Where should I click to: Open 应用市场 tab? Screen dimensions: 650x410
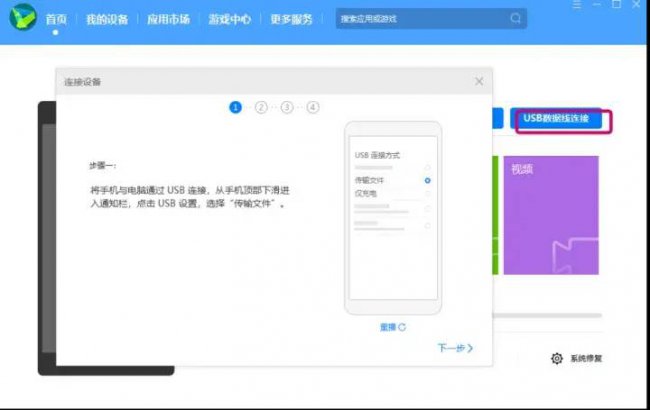(168, 19)
